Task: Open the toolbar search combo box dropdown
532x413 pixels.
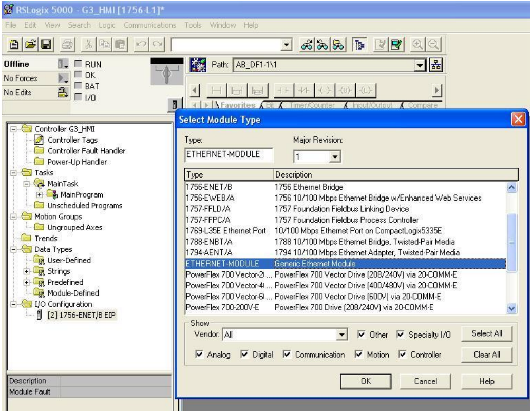Action: (287, 45)
